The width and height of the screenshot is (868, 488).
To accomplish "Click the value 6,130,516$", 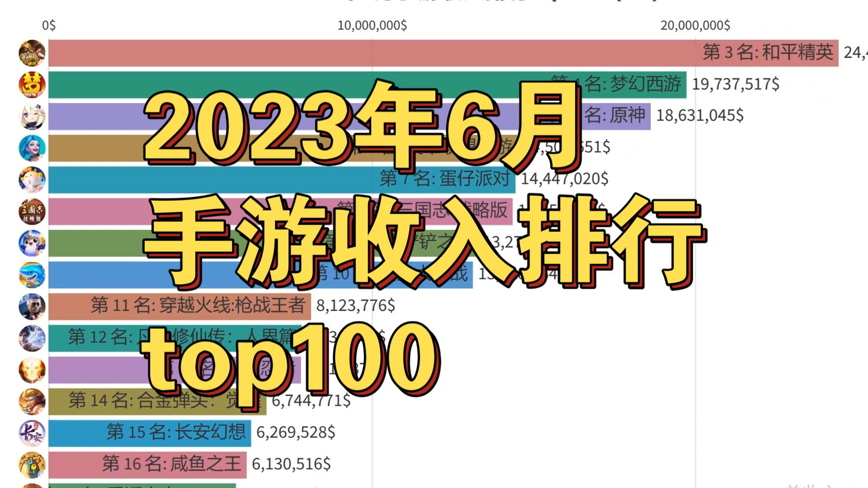I will pos(291,464).
